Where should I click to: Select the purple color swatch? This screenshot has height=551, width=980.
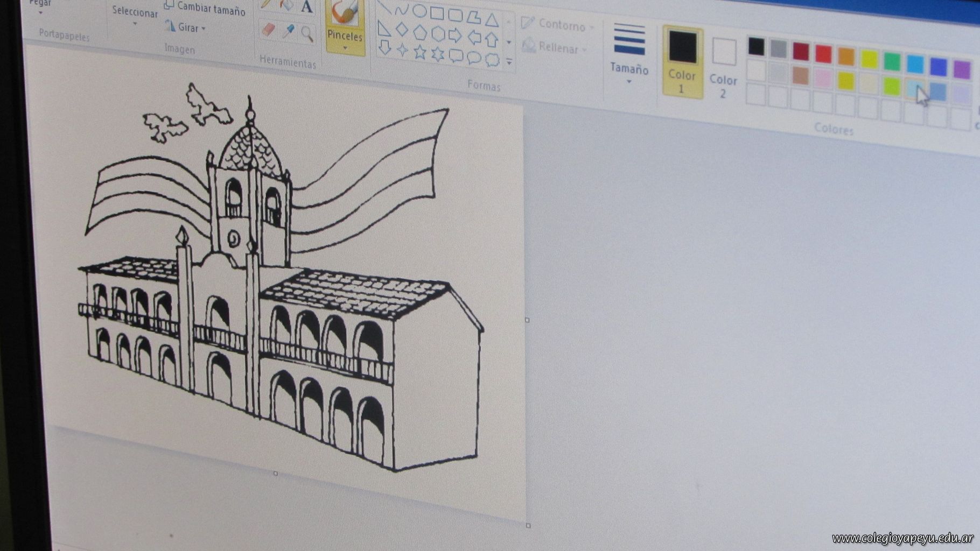[x=962, y=69]
